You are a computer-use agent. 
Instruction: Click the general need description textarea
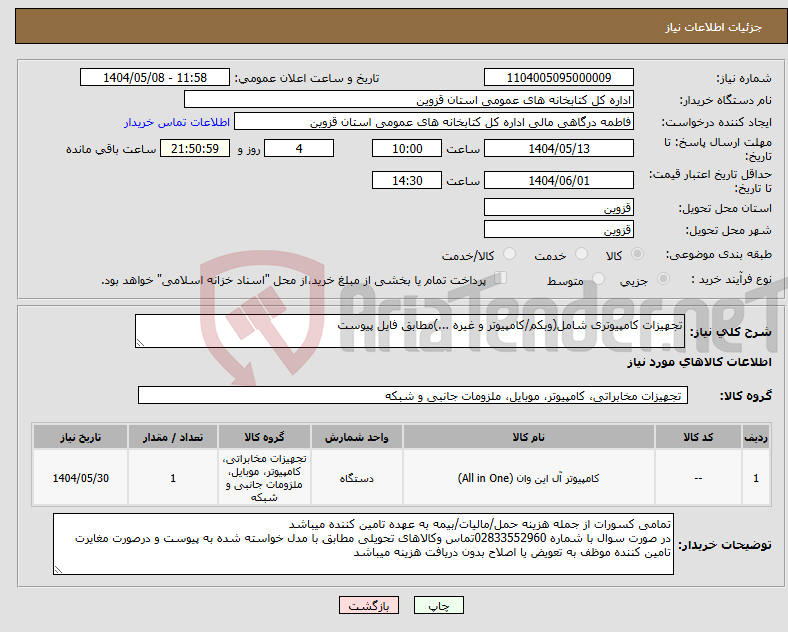[x=410, y=331]
